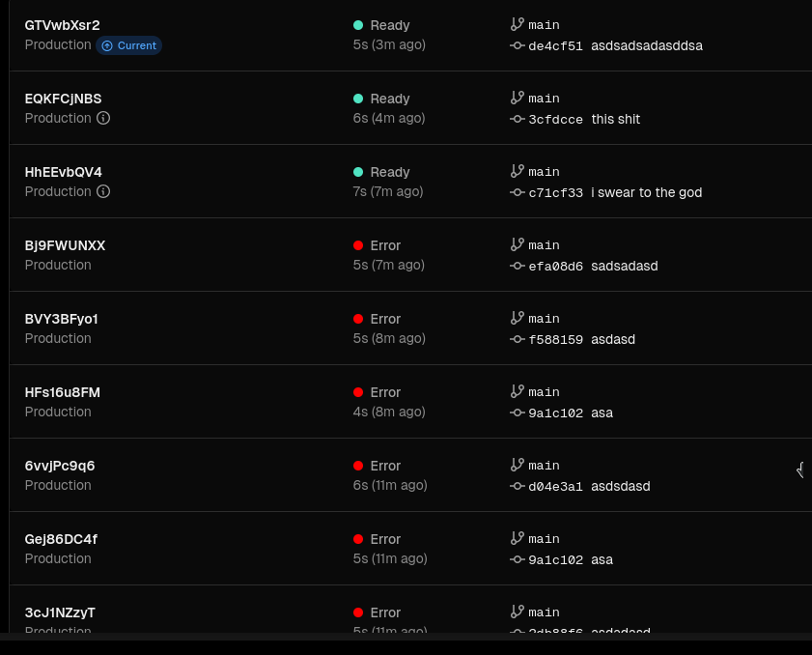Open commit efa08d6

tap(555, 266)
